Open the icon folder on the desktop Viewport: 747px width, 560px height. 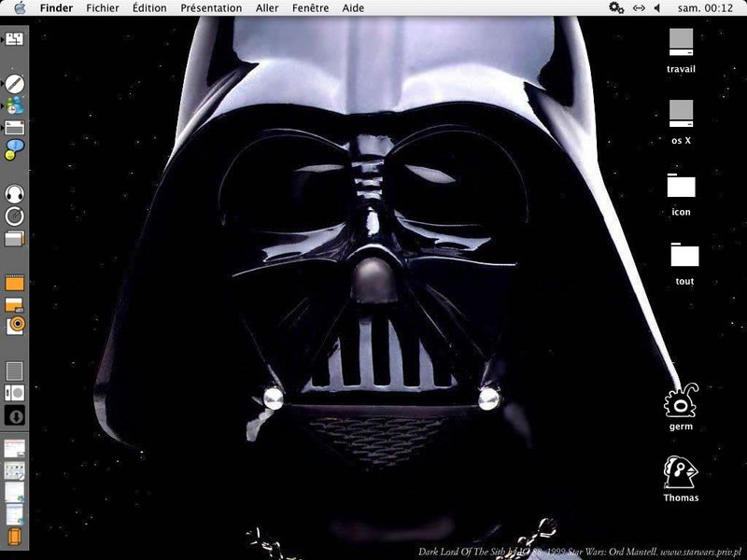coord(681,185)
